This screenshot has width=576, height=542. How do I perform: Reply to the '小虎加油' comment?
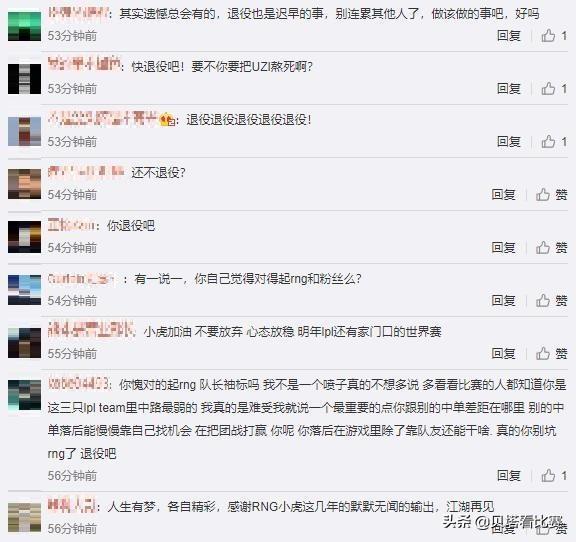click(x=504, y=353)
